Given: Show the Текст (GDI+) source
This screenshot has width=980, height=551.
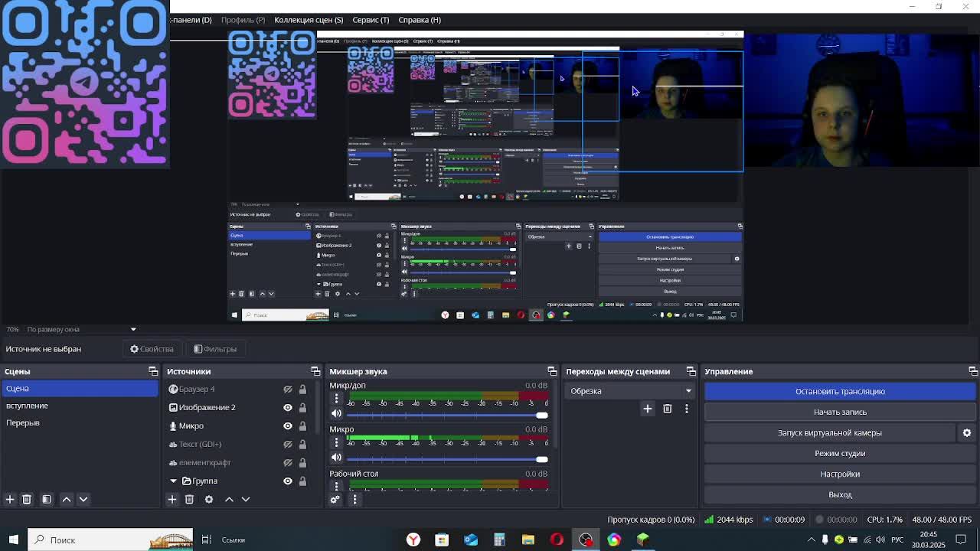Looking at the screenshot, I should pyautogui.click(x=288, y=444).
